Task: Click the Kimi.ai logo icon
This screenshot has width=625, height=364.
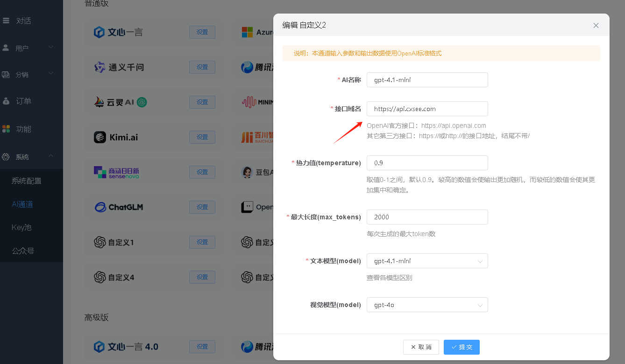Action: click(x=99, y=137)
